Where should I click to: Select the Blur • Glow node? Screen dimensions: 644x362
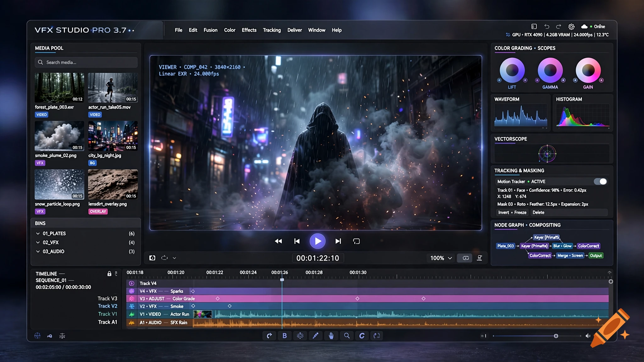tap(562, 246)
